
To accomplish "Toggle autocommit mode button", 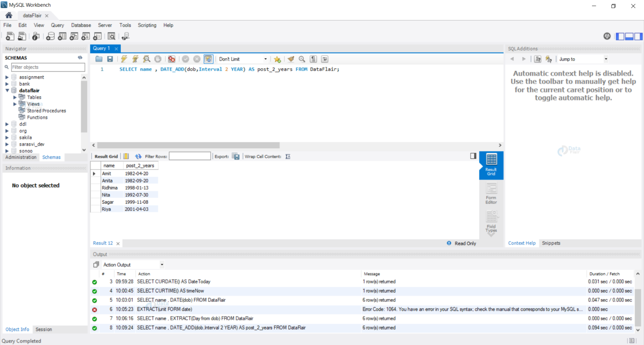I will [208, 59].
